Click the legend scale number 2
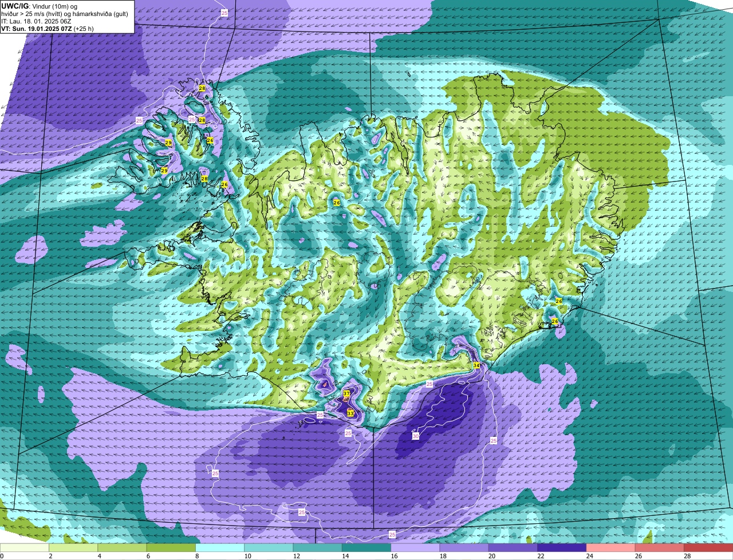Screen dimensions: 733x560 [x=50, y=556]
